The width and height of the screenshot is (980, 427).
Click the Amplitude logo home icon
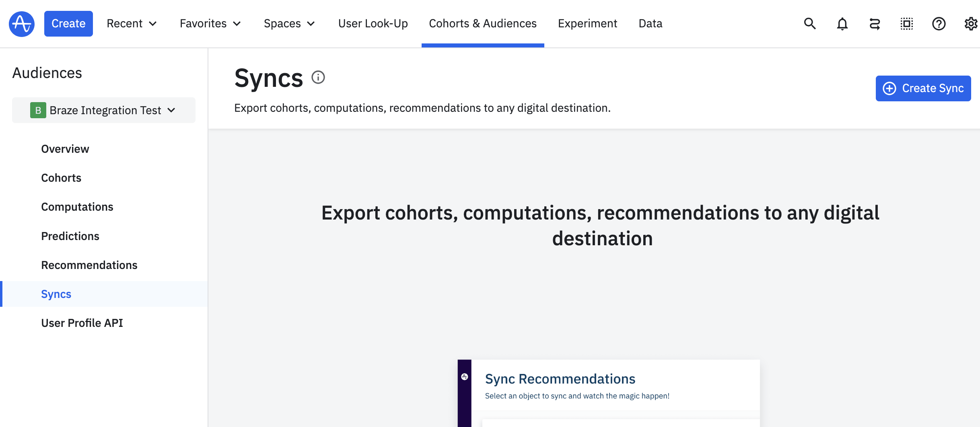coord(22,24)
